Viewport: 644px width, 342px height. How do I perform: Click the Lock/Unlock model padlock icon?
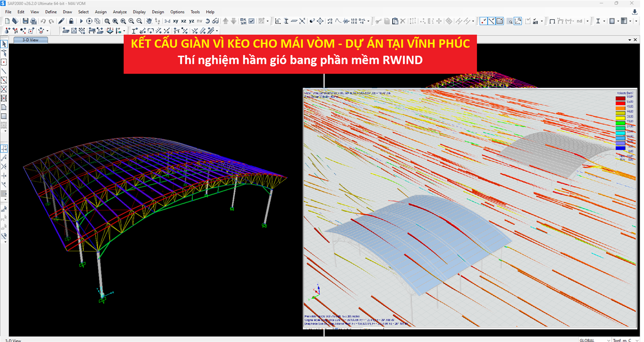(x=71, y=21)
